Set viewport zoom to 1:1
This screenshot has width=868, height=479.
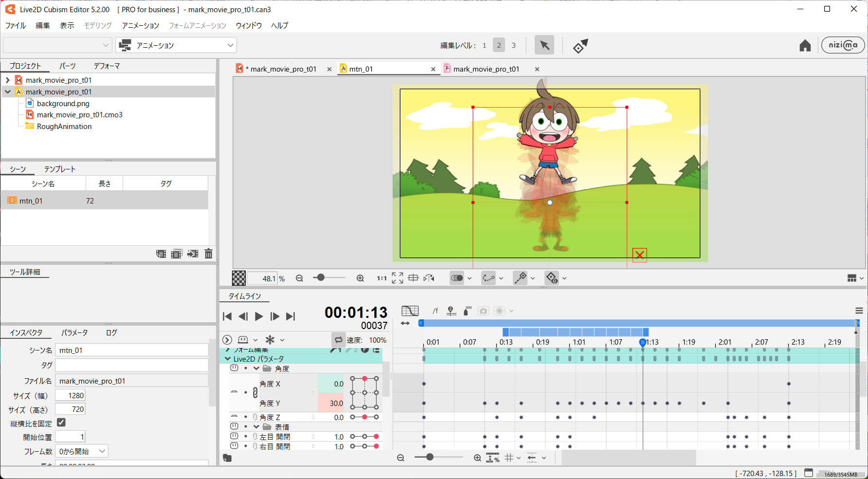(381, 278)
